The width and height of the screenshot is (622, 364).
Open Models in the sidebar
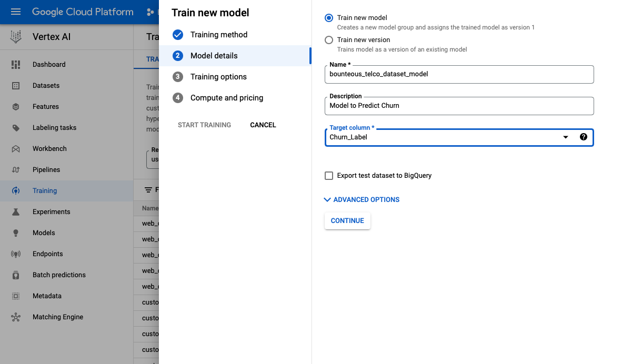pyautogui.click(x=67, y=232)
